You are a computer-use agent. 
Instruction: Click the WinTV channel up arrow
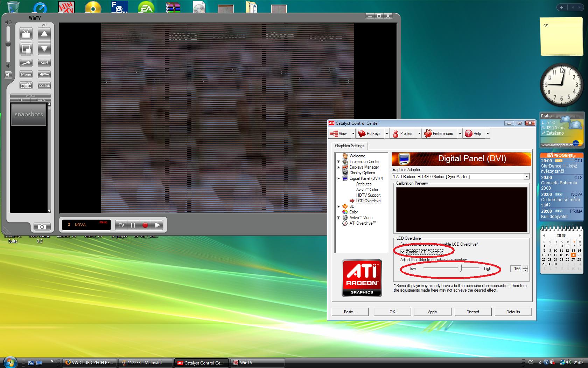pos(44,34)
